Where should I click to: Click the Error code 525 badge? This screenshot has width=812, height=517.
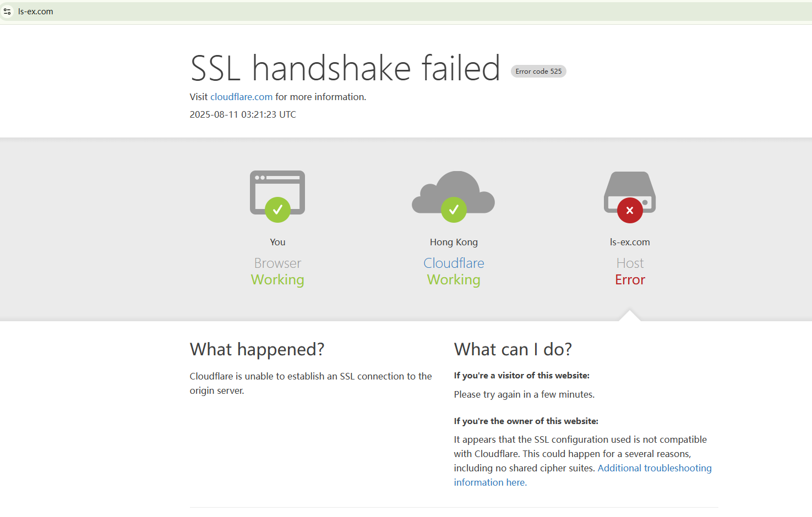tap(538, 71)
